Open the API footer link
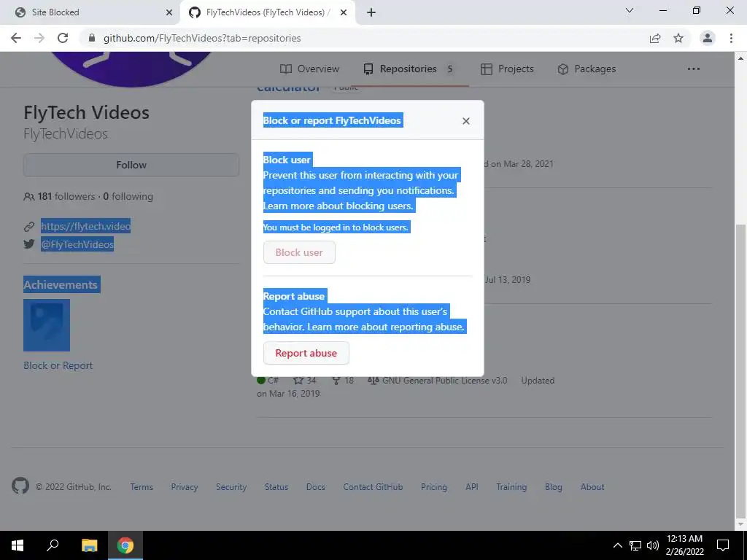The image size is (747, 560). pos(472,486)
